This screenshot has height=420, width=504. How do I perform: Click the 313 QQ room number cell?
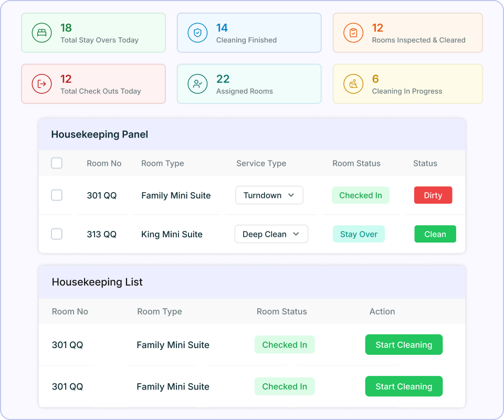(x=101, y=234)
